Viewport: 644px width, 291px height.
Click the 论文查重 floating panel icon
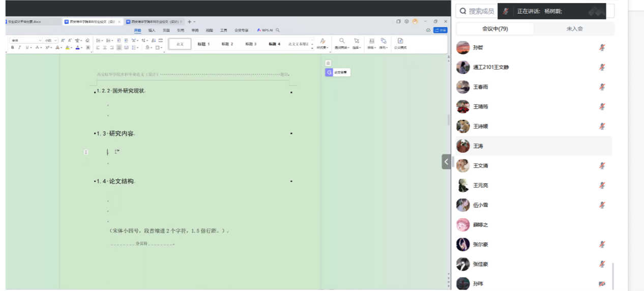pyautogui.click(x=338, y=73)
